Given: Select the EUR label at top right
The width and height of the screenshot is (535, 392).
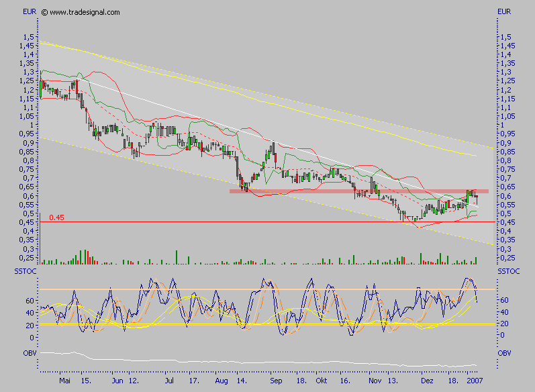Looking at the screenshot, I should [x=505, y=11].
